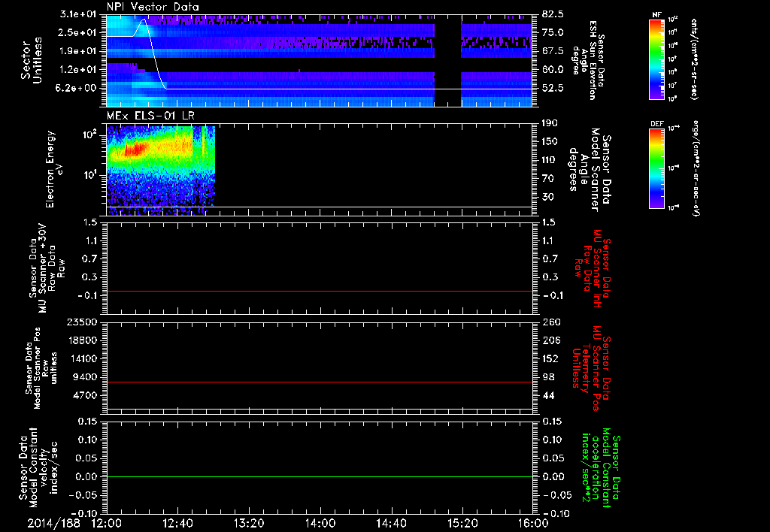Click the 15:20 time axis label

click(462, 523)
